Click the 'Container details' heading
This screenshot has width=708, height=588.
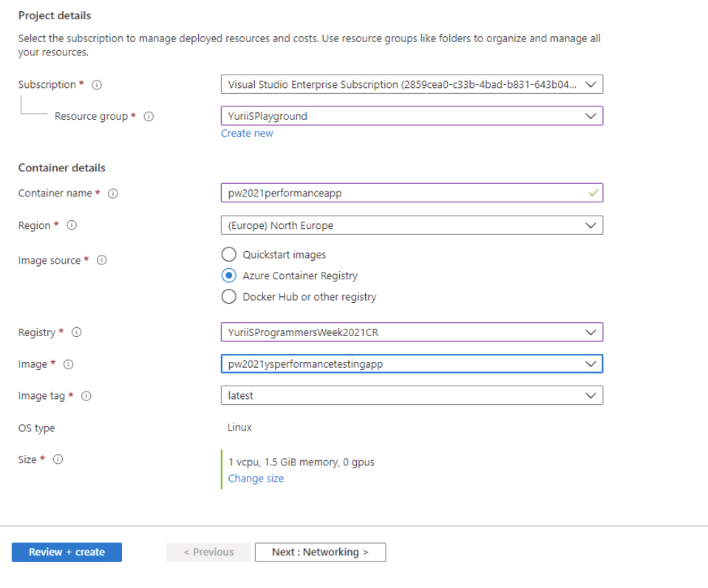click(x=62, y=168)
